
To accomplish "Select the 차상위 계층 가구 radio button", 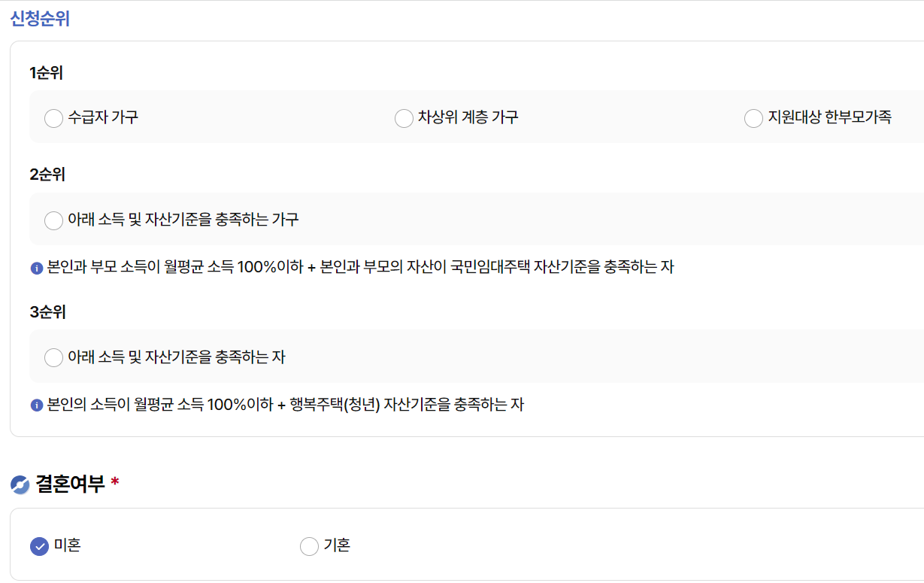I will pyautogui.click(x=403, y=118).
